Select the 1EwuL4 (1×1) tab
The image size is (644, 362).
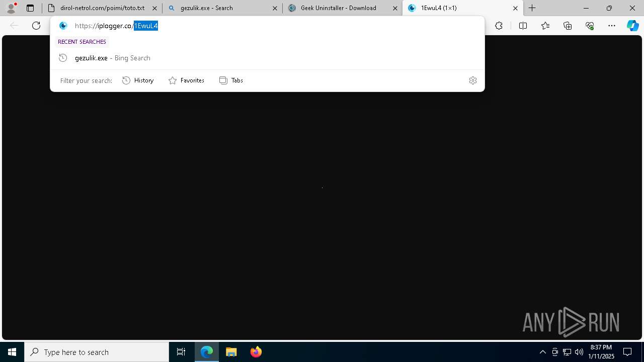(462, 8)
